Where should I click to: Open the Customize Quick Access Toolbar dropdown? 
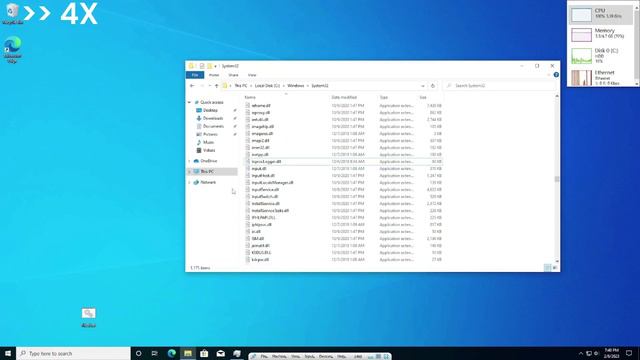click(216, 66)
